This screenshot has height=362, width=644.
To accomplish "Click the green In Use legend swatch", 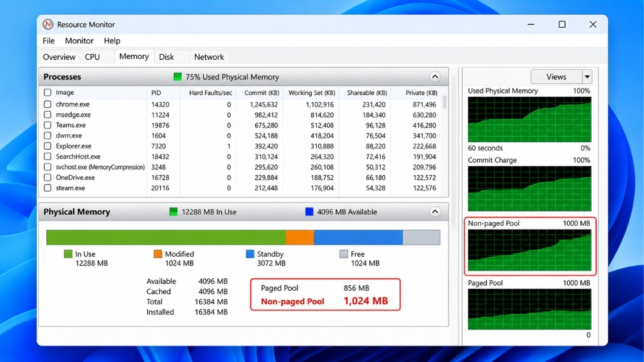I will coord(68,254).
